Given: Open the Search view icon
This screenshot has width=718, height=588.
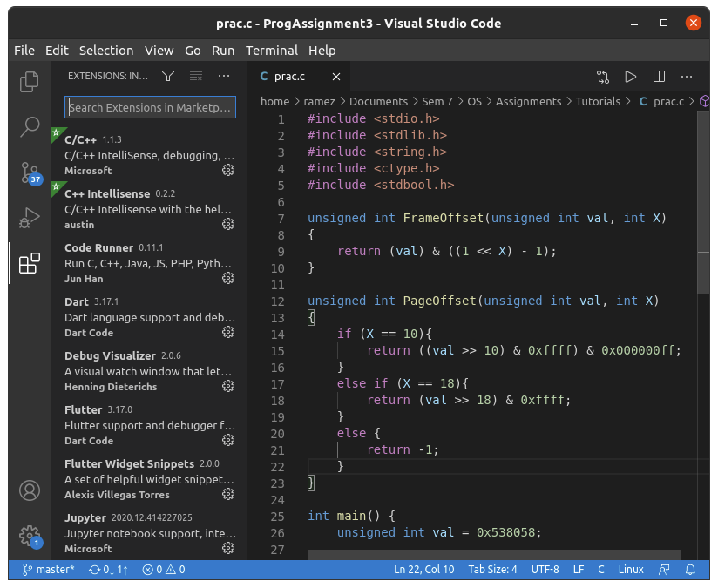Looking at the screenshot, I should click(x=30, y=127).
